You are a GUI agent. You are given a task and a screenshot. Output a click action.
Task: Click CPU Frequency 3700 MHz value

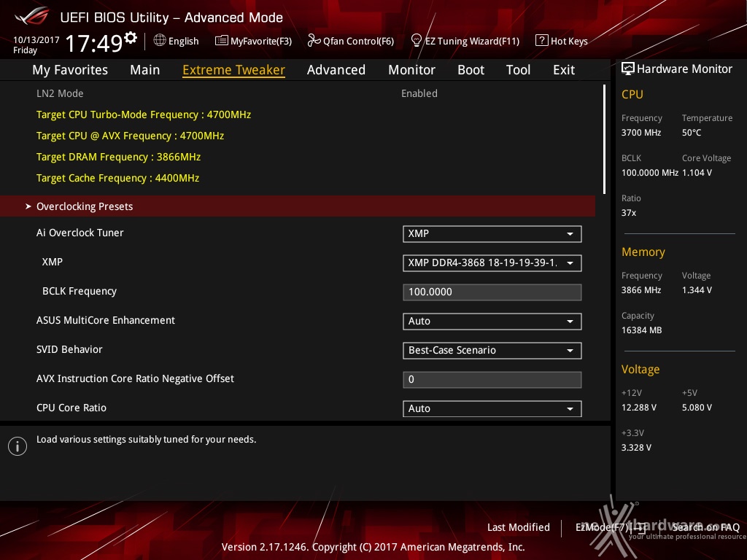641,133
